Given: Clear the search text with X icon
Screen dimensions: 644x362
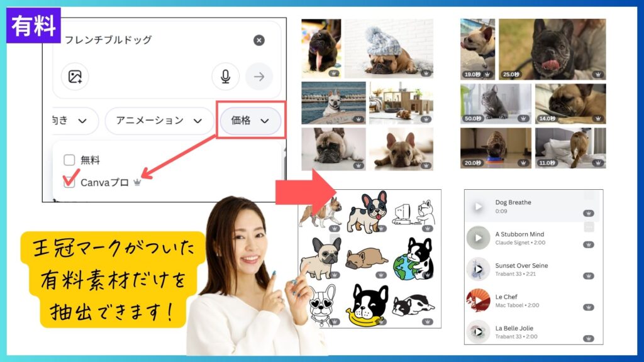Looking at the screenshot, I should pyautogui.click(x=259, y=40).
